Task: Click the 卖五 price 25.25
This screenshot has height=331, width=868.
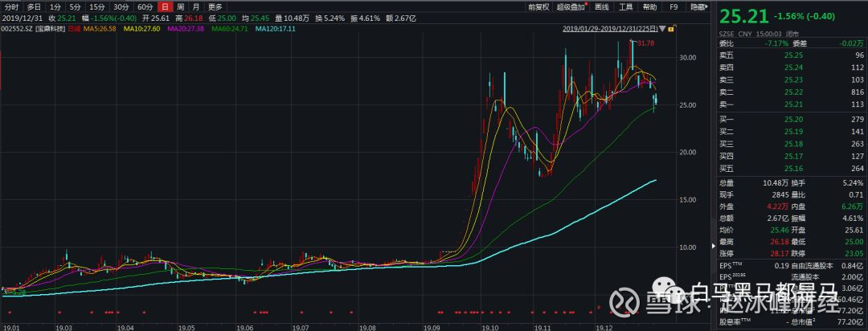Action: click(792, 55)
